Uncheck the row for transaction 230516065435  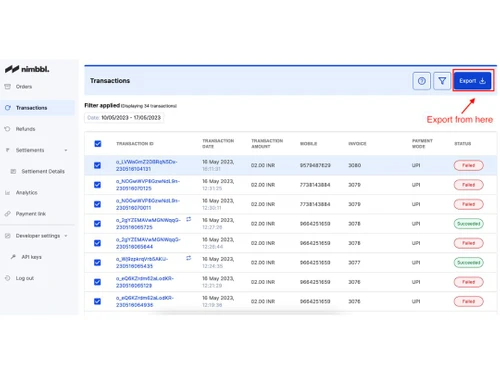coord(97,263)
